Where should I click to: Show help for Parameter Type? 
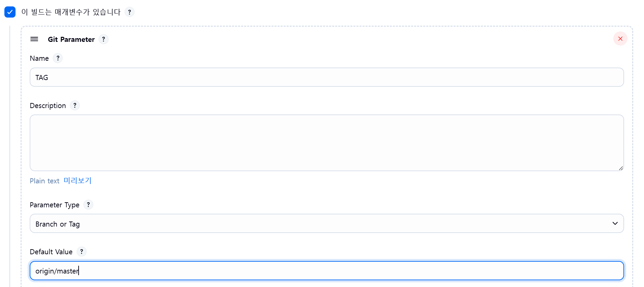point(88,205)
